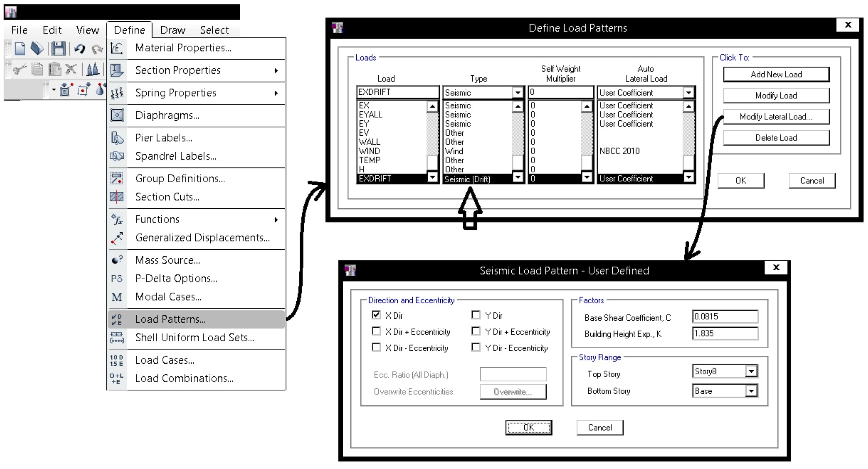Click the Delete X toolbar icon
Screen dimensions: 868x469
tap(71, 69)
